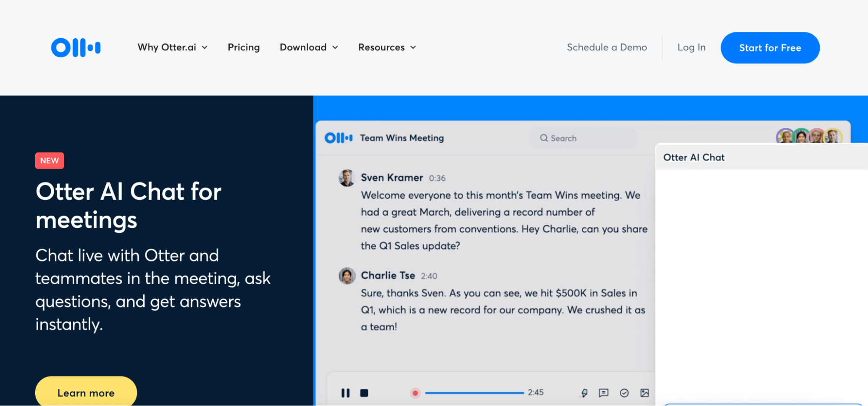The height and width of the screenshot is (406, 868).
Task: Click Sven Kramer's avatar photo
Action: [347, 178]
